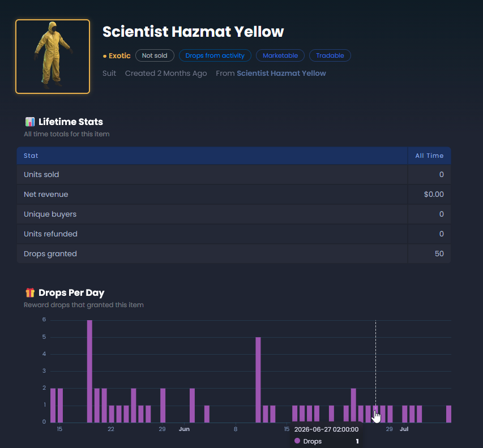The image size is (483, 448).
Task: Click the Marketable tag
Action: click(280, 55)
